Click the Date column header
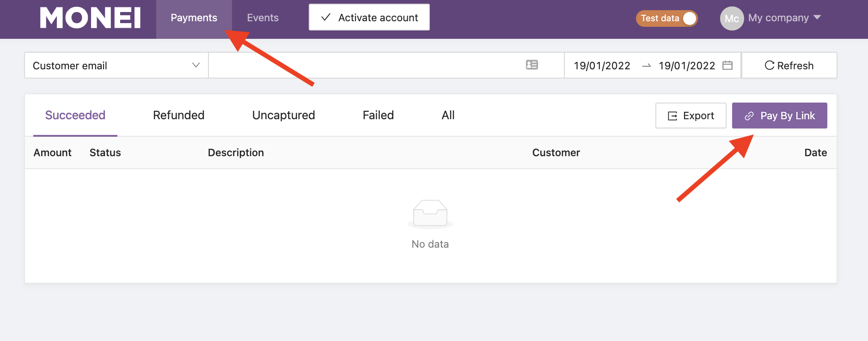The width and height of the screenshot is (868, 341). click(816, 153)
